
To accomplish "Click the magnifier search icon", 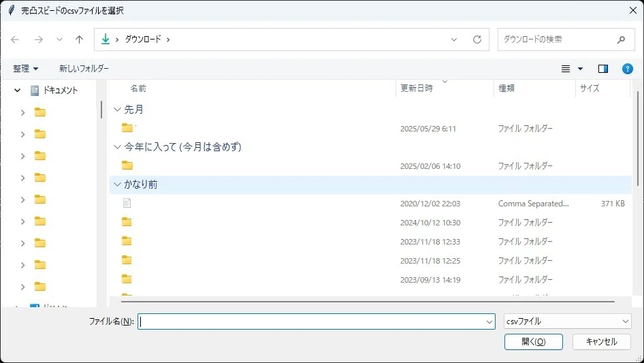I will click(x=621, y=40).
